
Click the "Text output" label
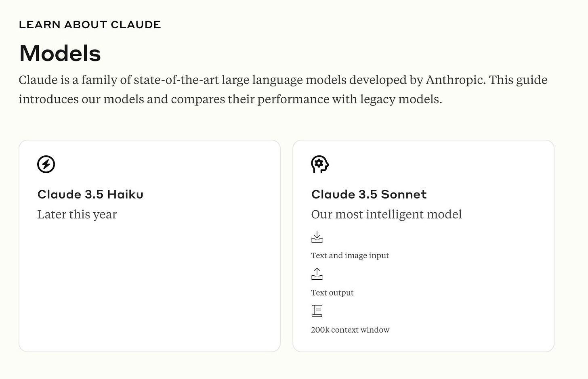click(332, 293)
